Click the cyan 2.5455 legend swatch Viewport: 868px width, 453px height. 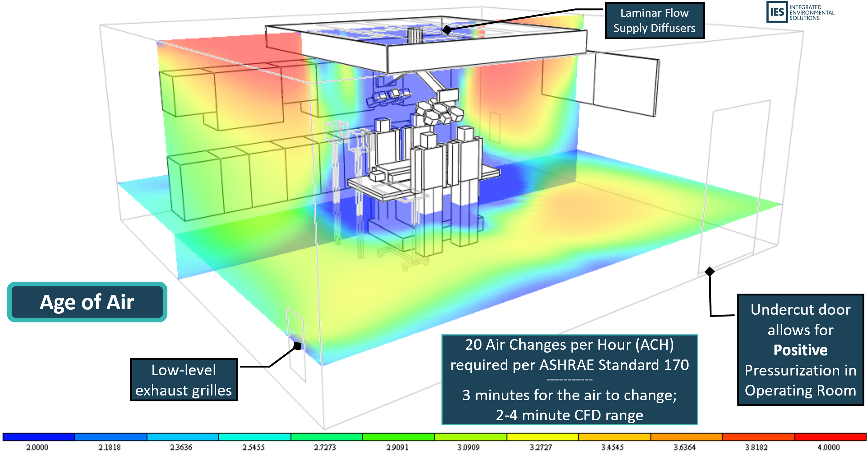(254, 437)
